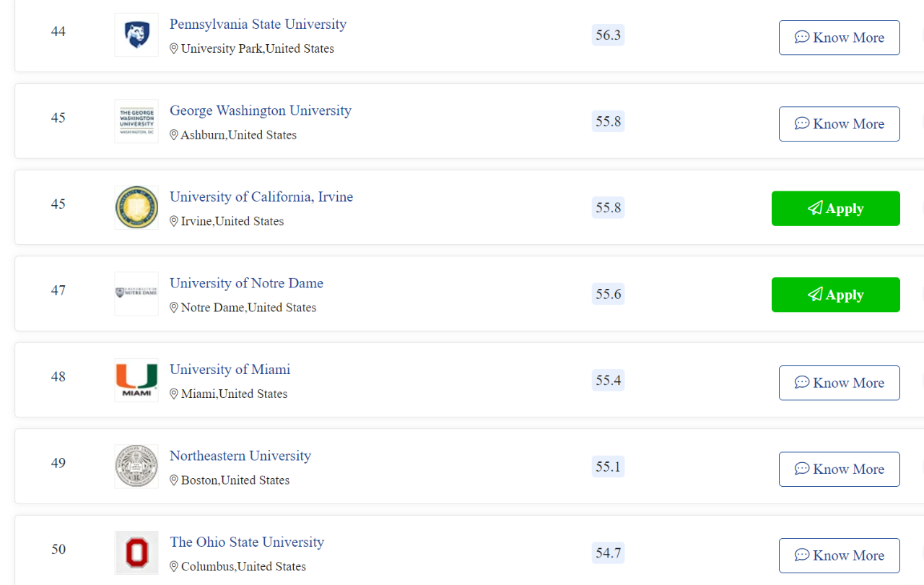Click Know More for Northeastern University
Viewport: 924px width, 585px height.
click(840, 469)
